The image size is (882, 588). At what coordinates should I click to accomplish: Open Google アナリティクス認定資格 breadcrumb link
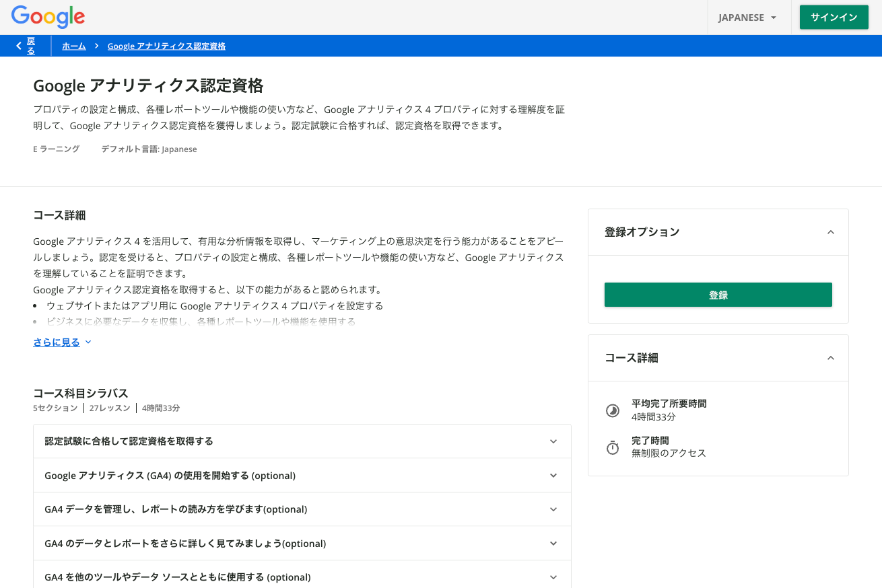pos(166,46)
